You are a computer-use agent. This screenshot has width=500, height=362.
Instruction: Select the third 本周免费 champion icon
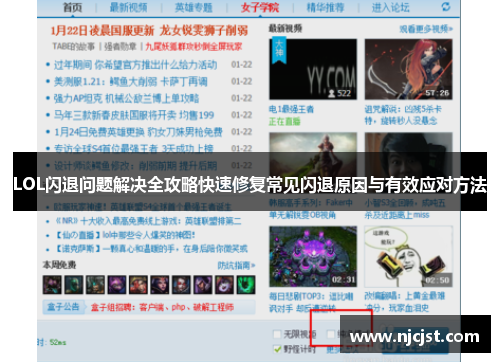(95, 285)
